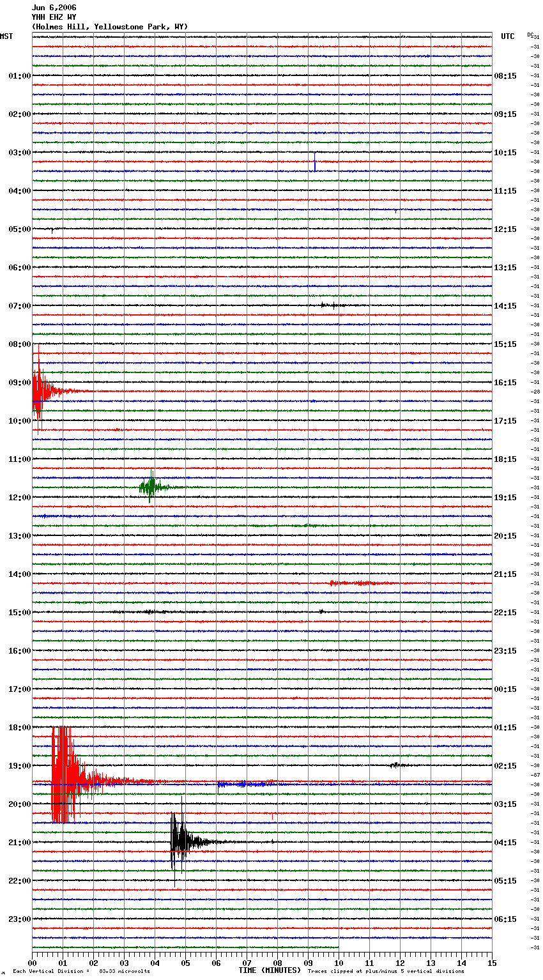Select the 16:00 MST time label

tap(19, 651)
